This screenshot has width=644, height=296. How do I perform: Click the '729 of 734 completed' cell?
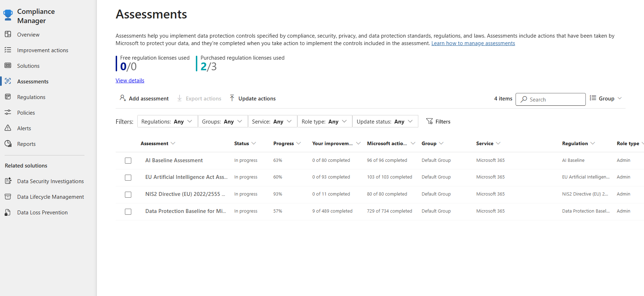tap(390, 211)
